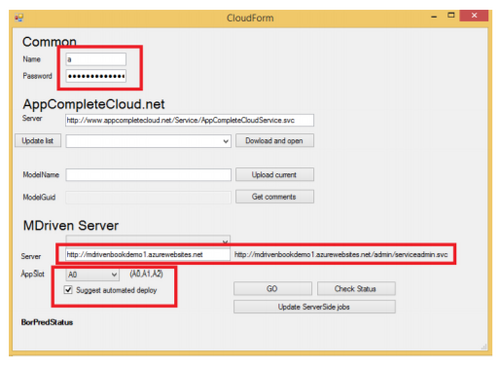Click the AppSlot label

point(33,274)
